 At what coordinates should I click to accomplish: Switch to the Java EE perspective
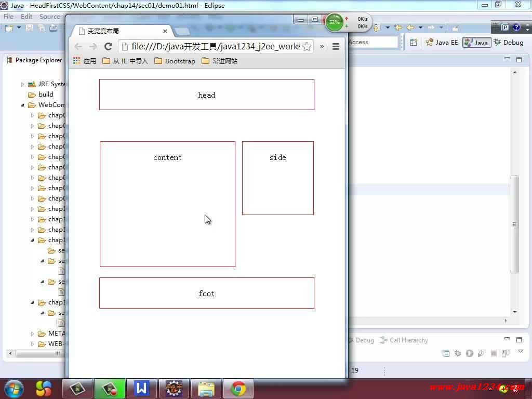[442, 43]
